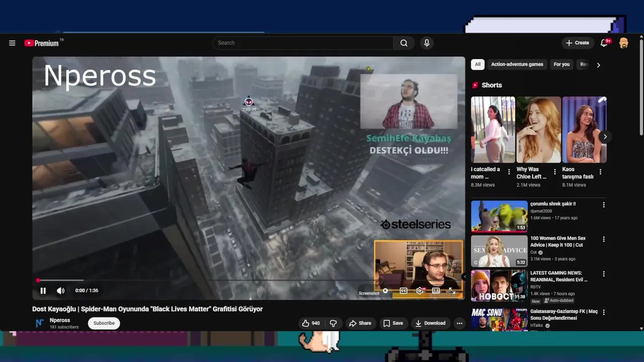Screen dimensions: 644x362
Task: Dislike the video with thumbs down
Action: (x=333, y=323)
